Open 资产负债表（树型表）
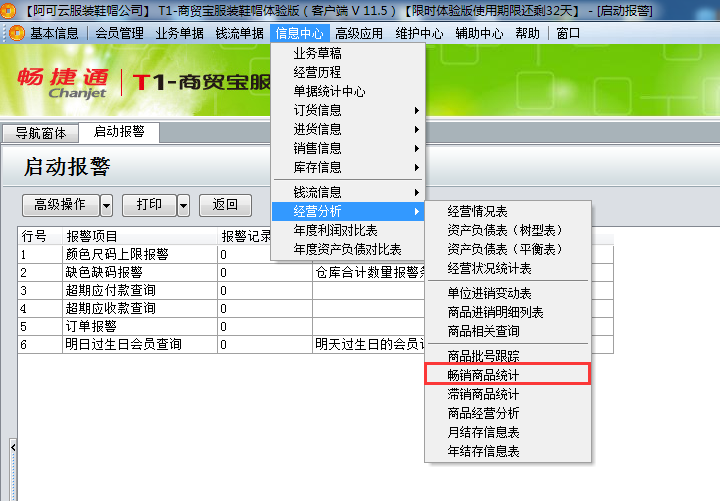The width and height of the screenshot is (720, 501). pos(507,230)
